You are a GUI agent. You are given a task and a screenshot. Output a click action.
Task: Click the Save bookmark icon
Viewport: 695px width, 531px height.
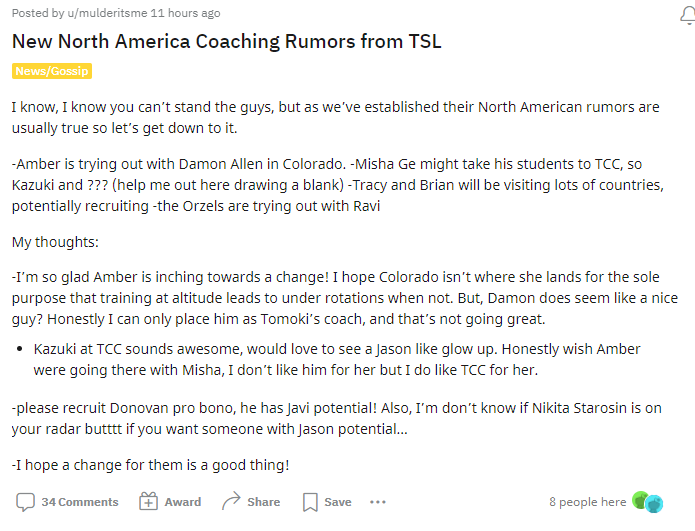coord(310,501)
